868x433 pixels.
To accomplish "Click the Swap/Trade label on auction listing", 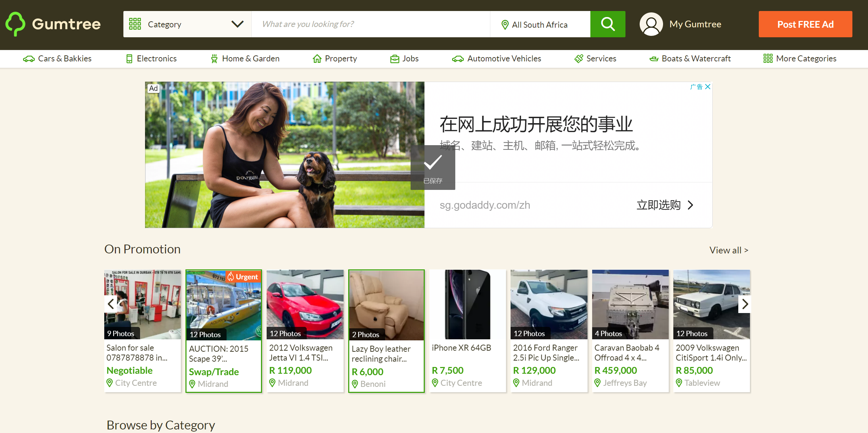I will [214, 372].
